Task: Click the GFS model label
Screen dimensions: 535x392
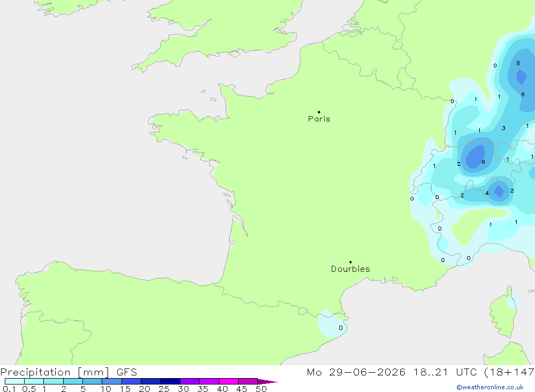Action: pos(127,372)
